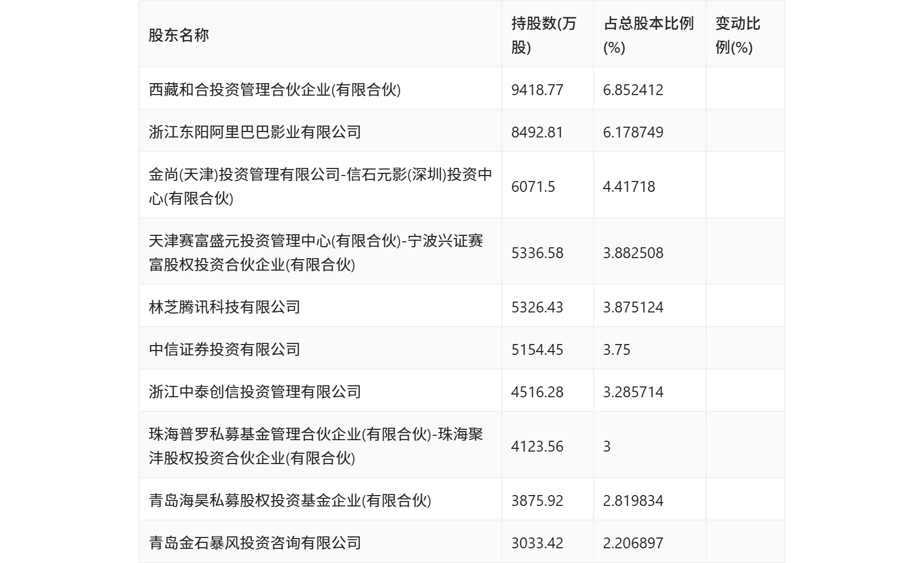Image resolution: width=924 pixels, height=563 pixels.
Task: Click the percentage 6.178749
Action: pyautogui.click(x=633, y=132)
